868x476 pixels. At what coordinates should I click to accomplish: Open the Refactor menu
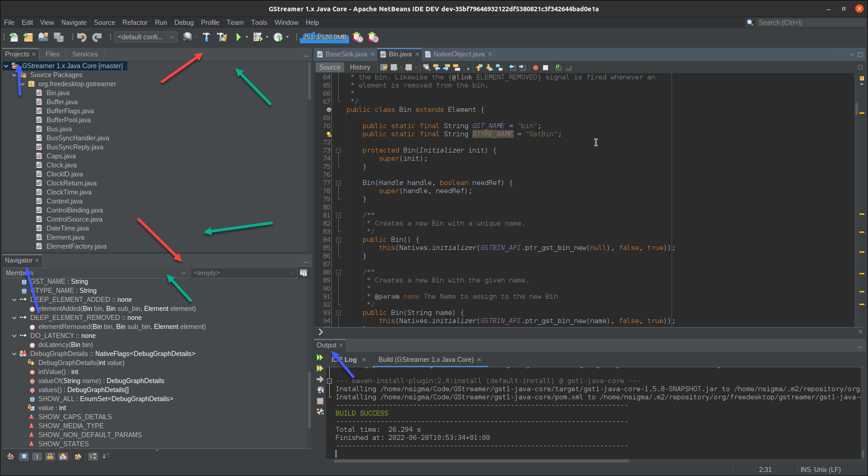click(x=135, y=23)
